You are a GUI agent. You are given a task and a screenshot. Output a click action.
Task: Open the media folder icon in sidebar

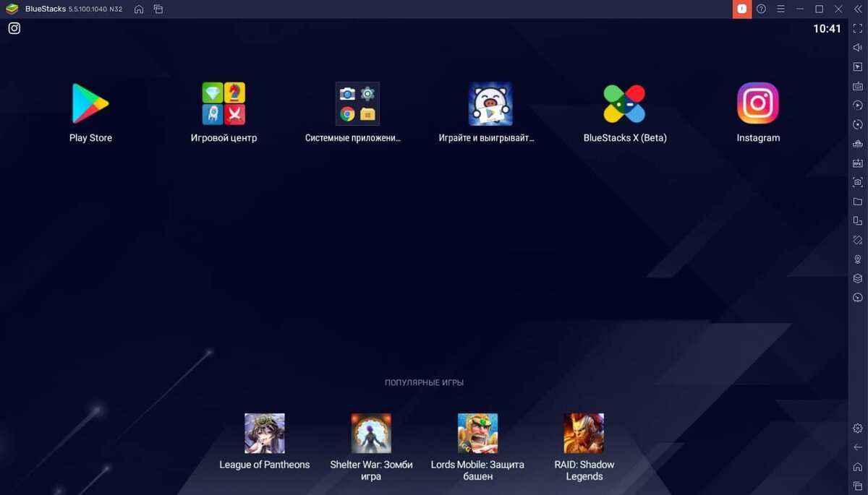click(858, 202)
